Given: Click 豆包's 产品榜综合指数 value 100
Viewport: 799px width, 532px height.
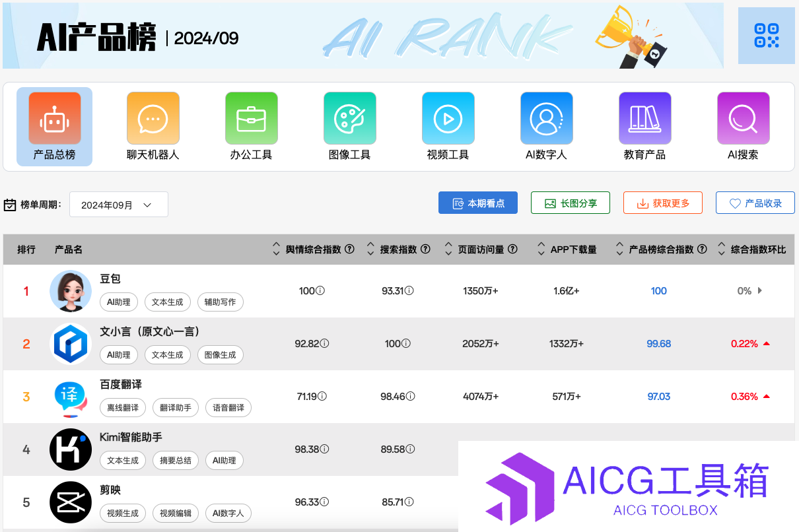Looking at the screenshot, I should click(659, 291).
